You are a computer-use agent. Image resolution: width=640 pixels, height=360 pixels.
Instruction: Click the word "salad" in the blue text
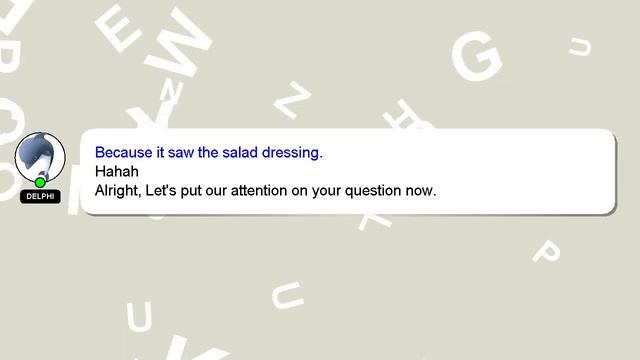click(240, 153)
